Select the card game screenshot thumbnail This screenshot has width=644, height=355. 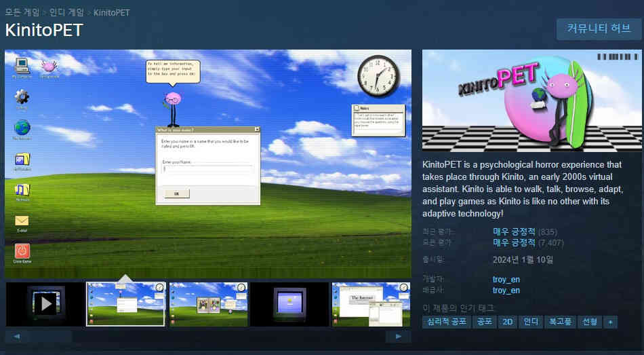click(x=208, y=304)
